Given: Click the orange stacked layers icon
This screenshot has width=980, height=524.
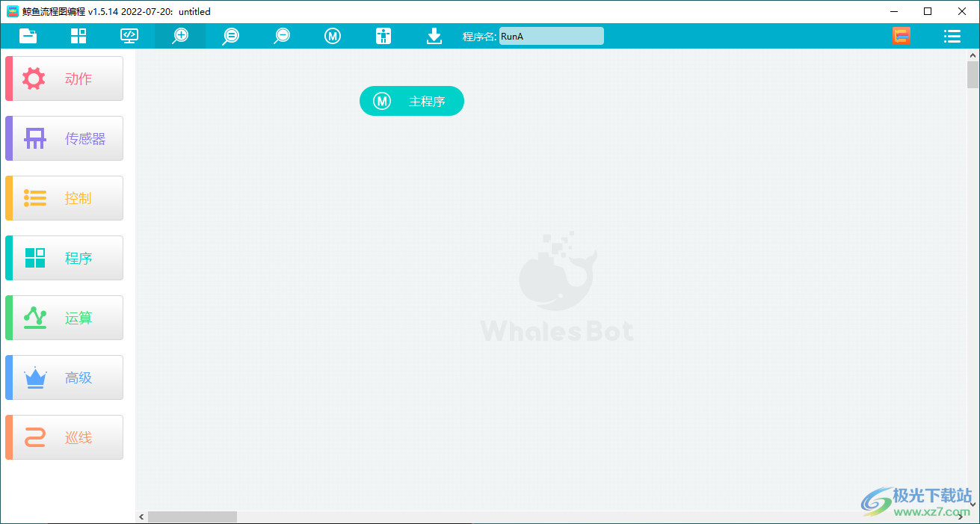Looking at the screenshot, I should [902, 36].
